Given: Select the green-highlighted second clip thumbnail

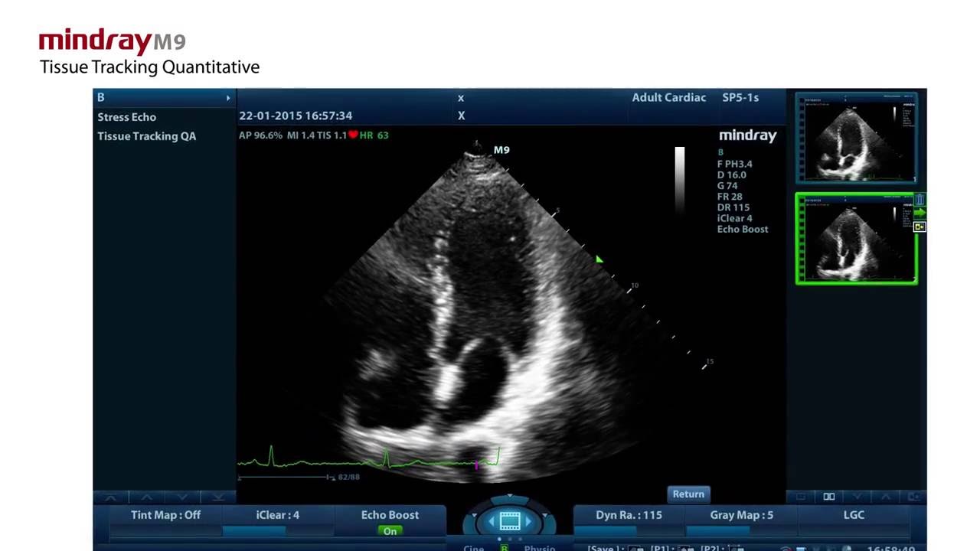Looking at the screenshot, I should point(857,239).
